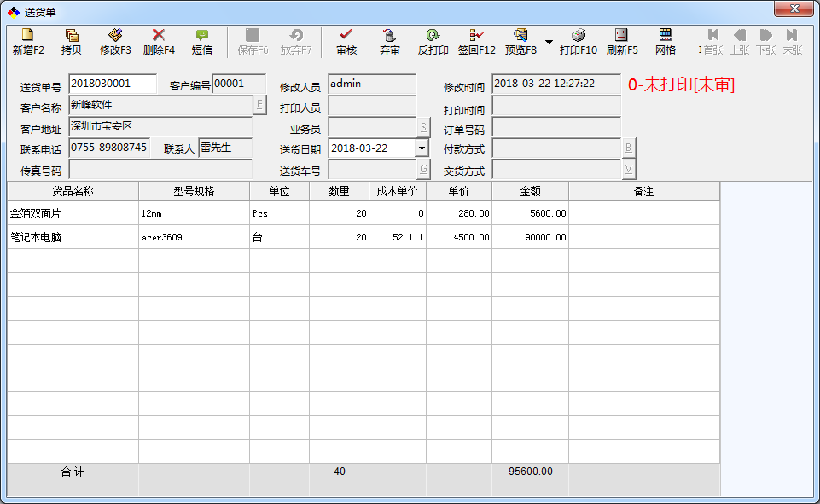Click the 客户名称 field showing 新峰软件
Viewport: 820px width, 504px height.
point(161,105)
